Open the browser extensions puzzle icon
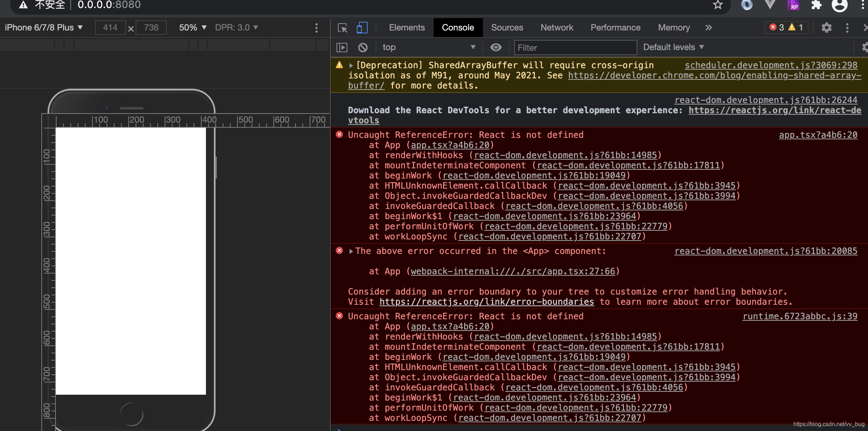Screen dimensions: 868x431 [816, 5]
